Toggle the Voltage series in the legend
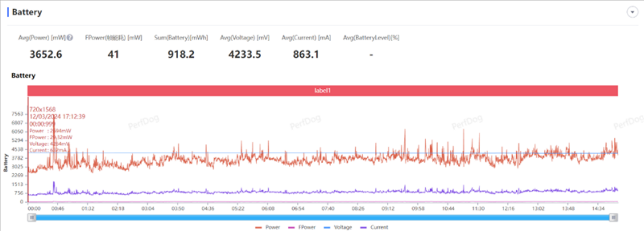Image resolution: width=644 pixels, height=231 pixels. [x=338, y=227]
